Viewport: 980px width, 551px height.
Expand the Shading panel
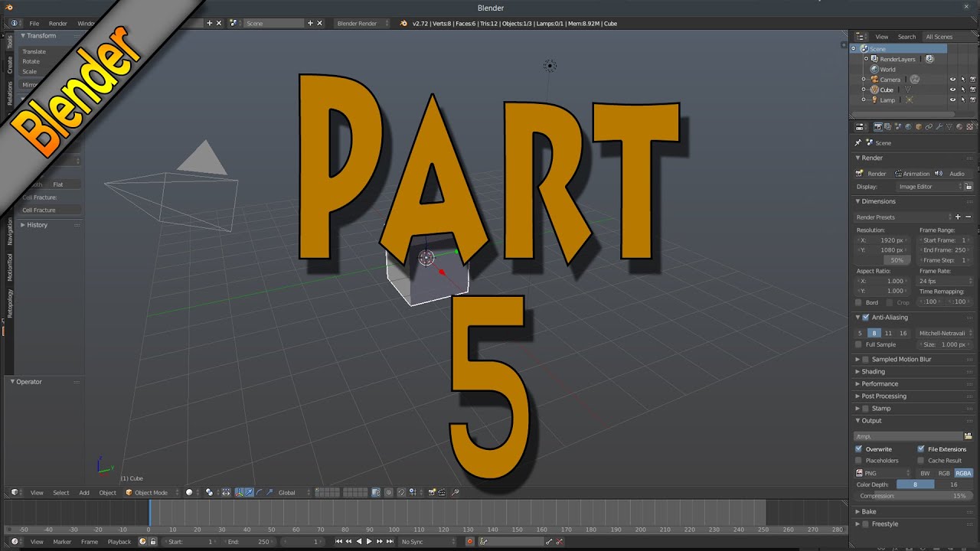coord(873,371)
